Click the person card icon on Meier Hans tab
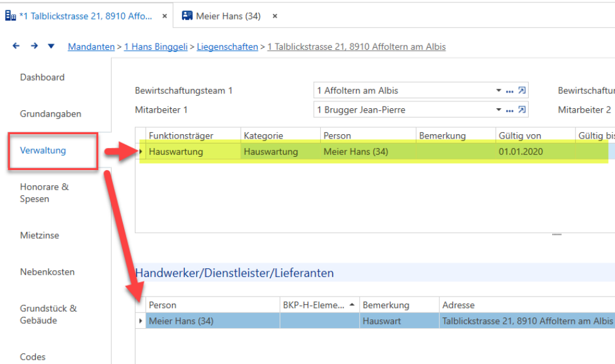 coord(187,16)
